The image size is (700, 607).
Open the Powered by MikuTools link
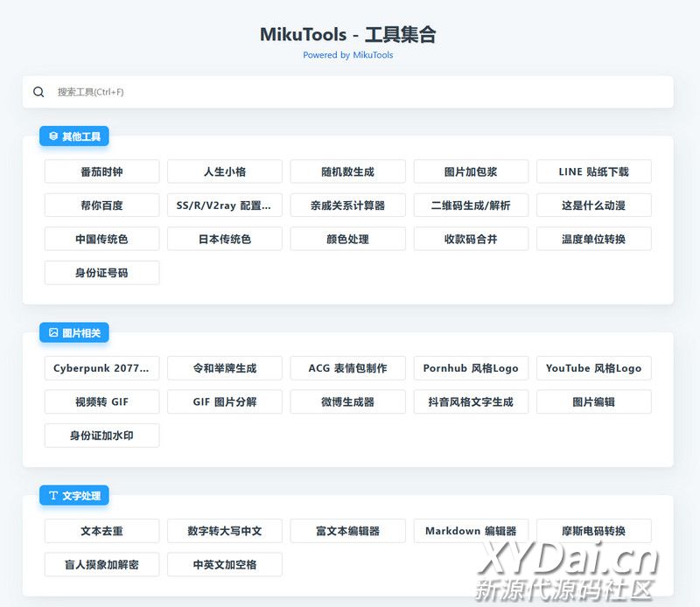click(x=347, y=55)
